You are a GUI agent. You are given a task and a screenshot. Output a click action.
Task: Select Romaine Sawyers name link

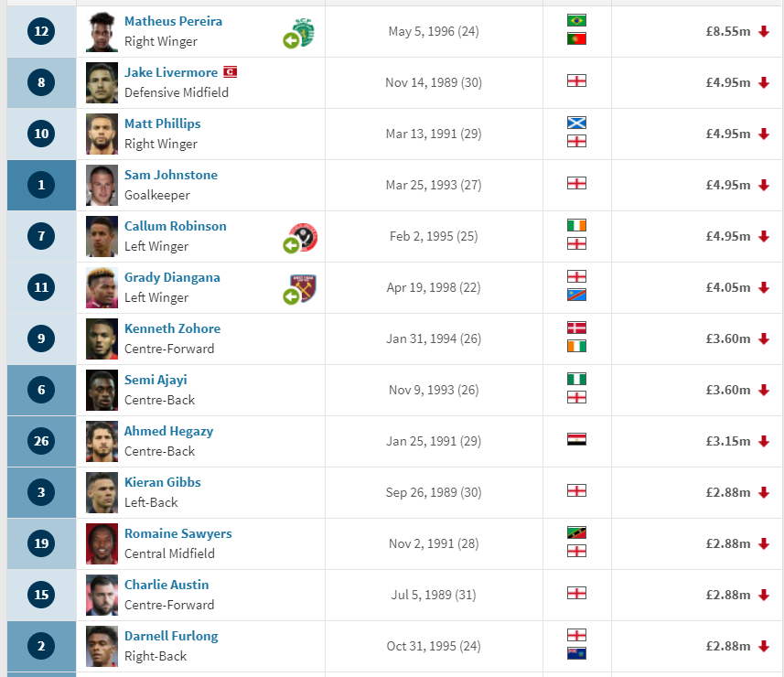(x=178, y=533)
